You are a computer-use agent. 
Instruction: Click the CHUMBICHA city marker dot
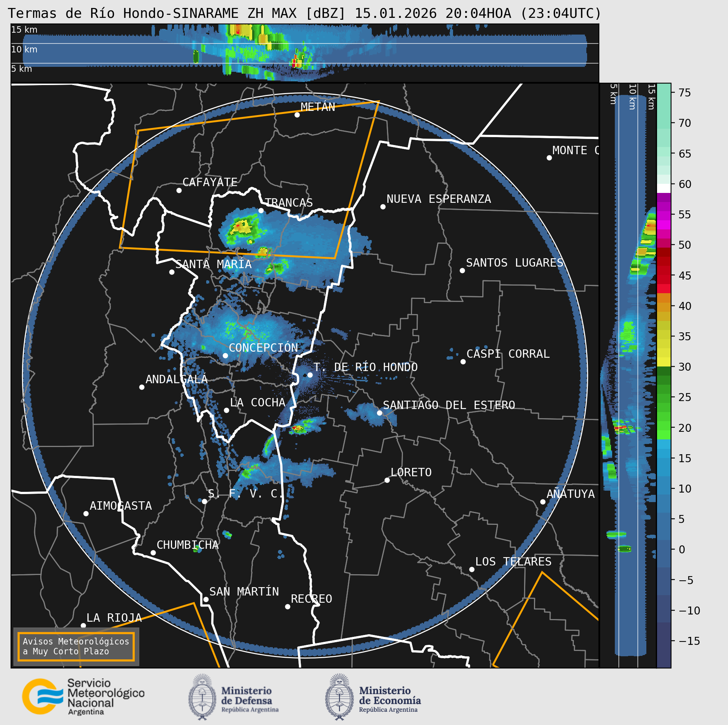pyautogui.click(x=153, y=553)
